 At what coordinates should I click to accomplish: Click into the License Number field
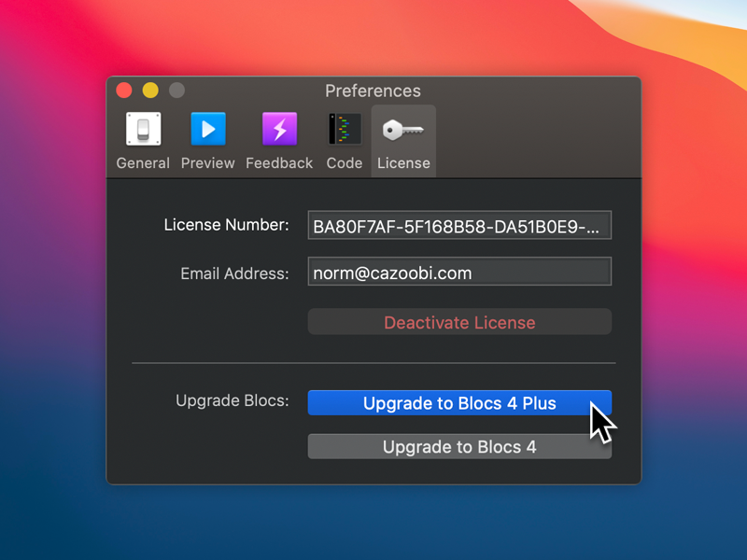point(459,225)
